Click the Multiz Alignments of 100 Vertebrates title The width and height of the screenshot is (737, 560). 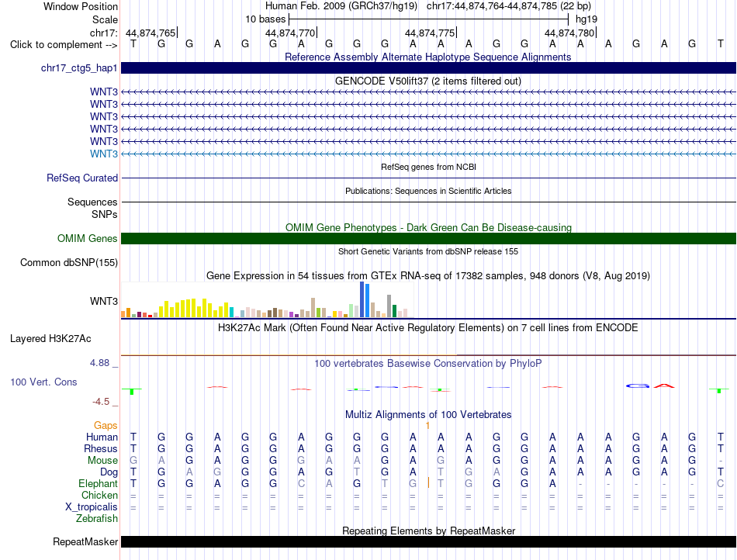tap(428, 415)
